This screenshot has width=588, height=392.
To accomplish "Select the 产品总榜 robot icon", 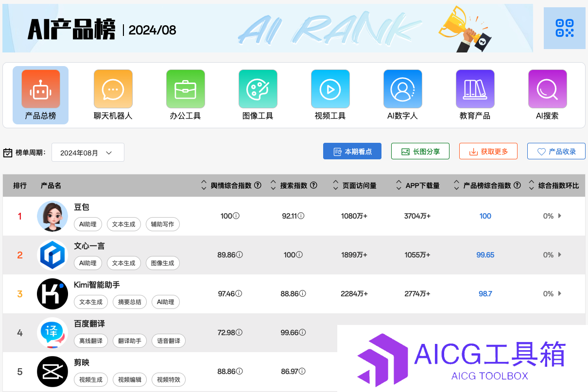I will 41,89.
